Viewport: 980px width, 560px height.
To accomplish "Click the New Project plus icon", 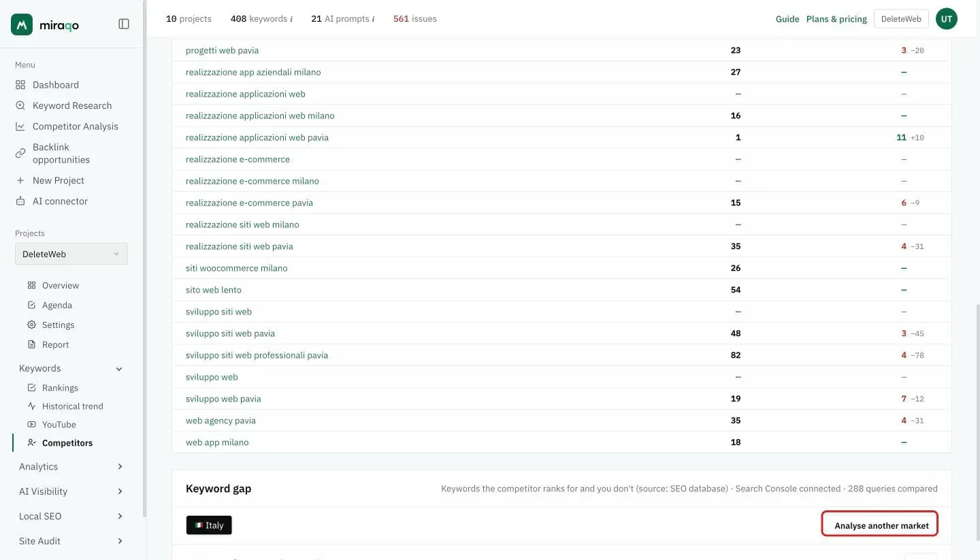I will click(x=20, y=180).
